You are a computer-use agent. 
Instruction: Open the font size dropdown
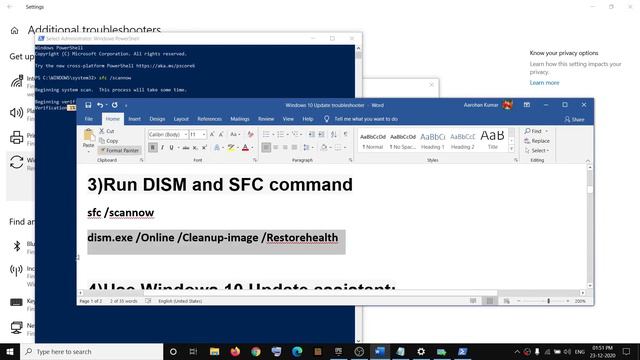coord(204,134)
